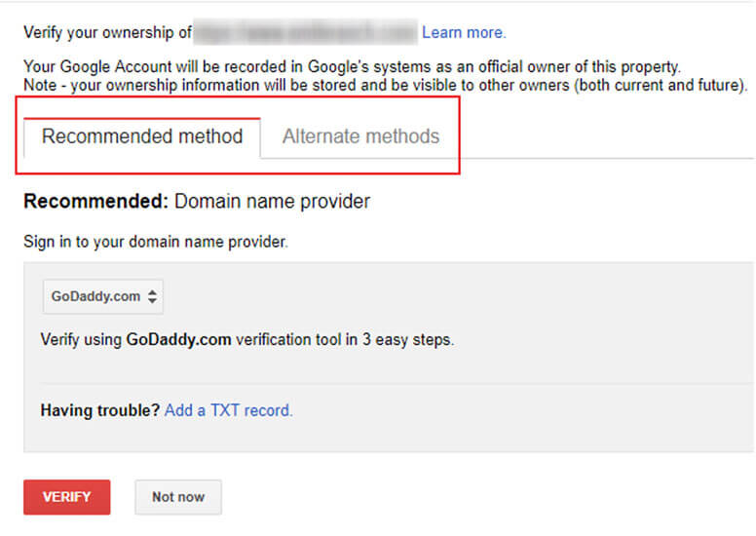Follow the Add a TXT record link
This screenshot has height=536, width=756.
click(x=229, y=410)
